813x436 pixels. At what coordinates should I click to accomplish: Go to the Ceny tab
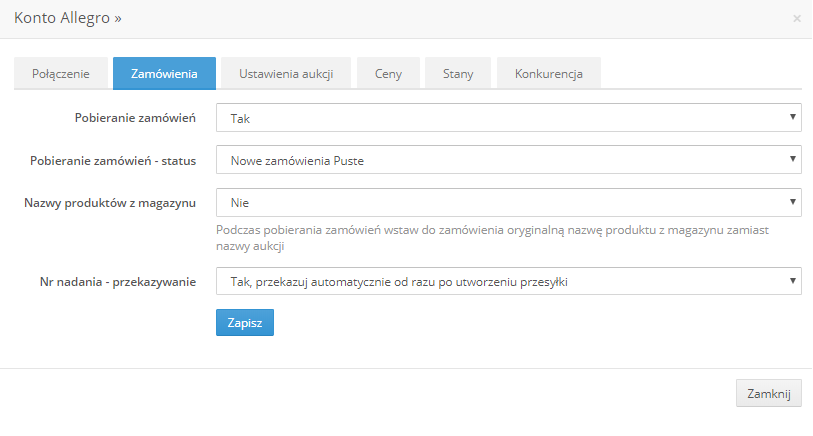tap(388, 74)
